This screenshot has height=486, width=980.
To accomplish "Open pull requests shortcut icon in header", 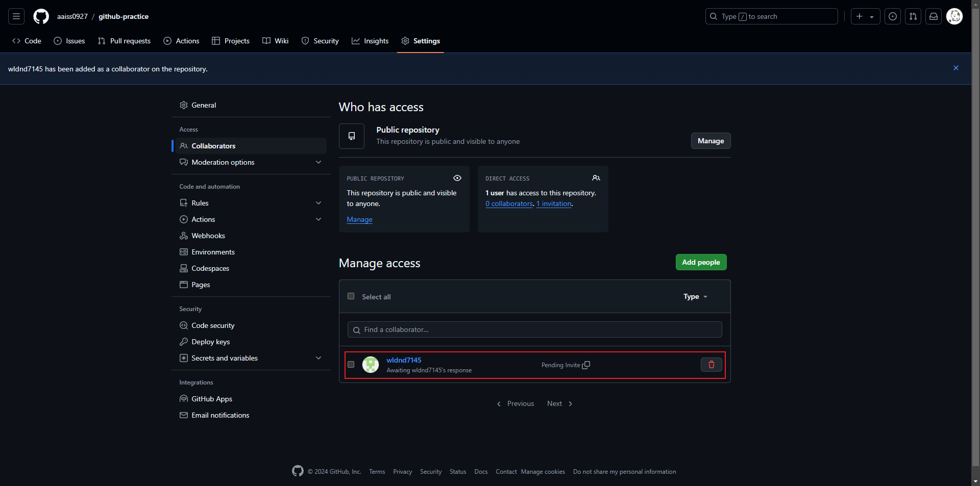I will [913, 16].
